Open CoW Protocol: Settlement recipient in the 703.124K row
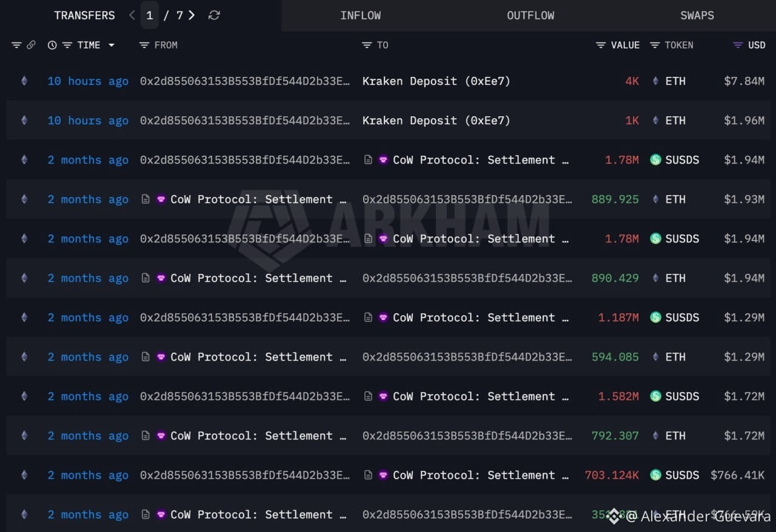The height and width of the screenshot is (532, 776). click(481, 474)
